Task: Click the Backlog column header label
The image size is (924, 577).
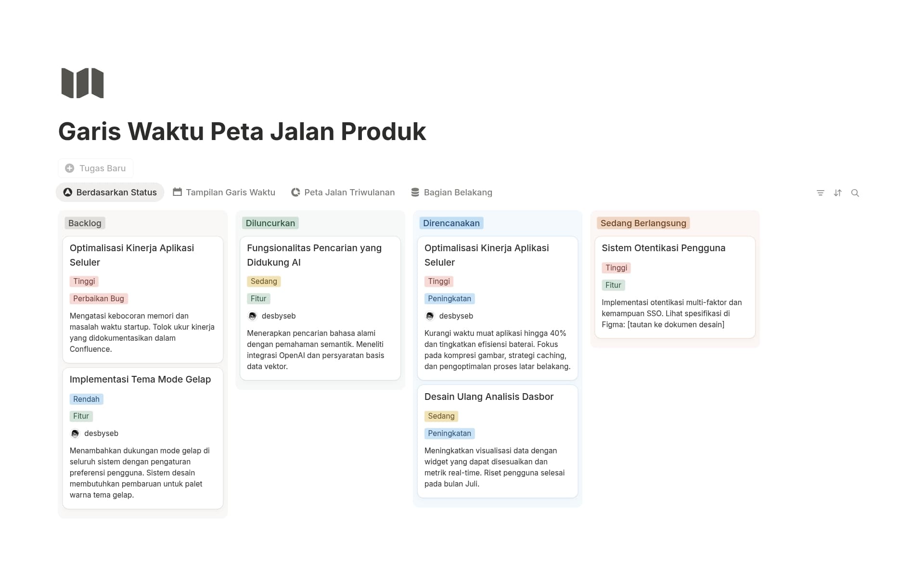Action: (85, 223)
